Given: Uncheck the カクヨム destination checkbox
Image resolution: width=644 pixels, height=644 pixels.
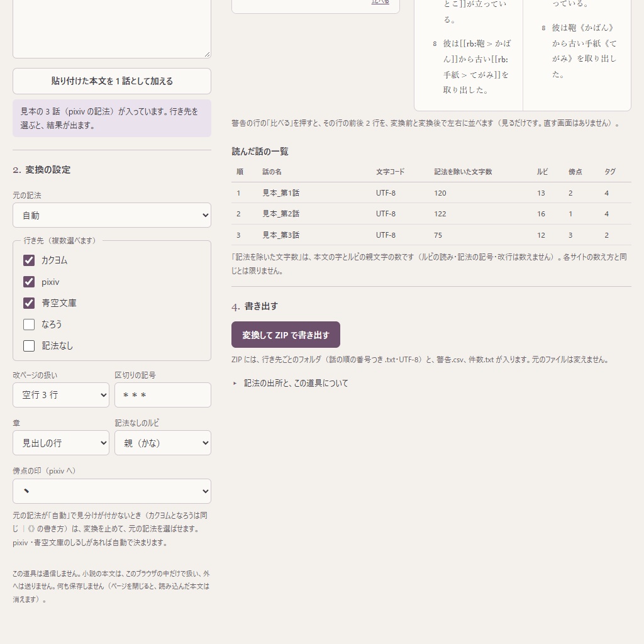Looking at the screenshot, I should pos(29,260).
